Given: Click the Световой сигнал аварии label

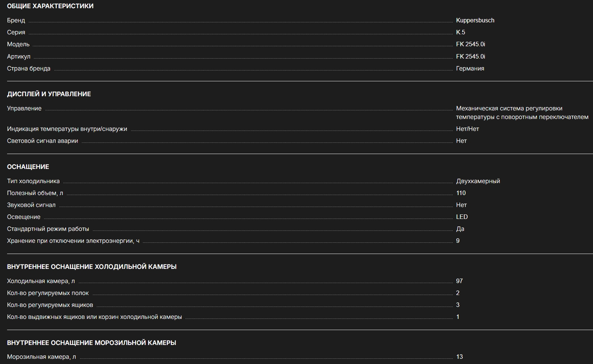Looking at the screenshot, I should (x=43, y=141).
